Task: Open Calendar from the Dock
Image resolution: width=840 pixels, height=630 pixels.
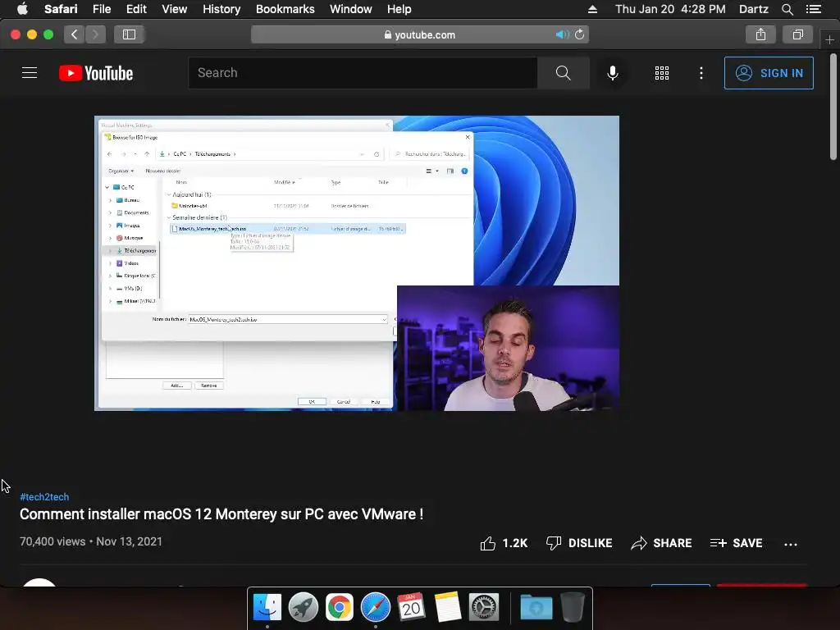Action: (x=412, y=607)
